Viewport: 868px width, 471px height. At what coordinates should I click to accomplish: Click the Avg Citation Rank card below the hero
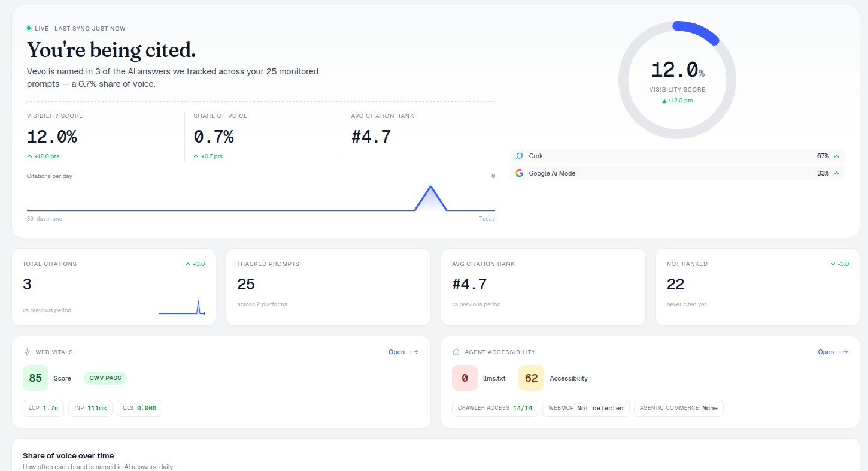click(543, 287)
